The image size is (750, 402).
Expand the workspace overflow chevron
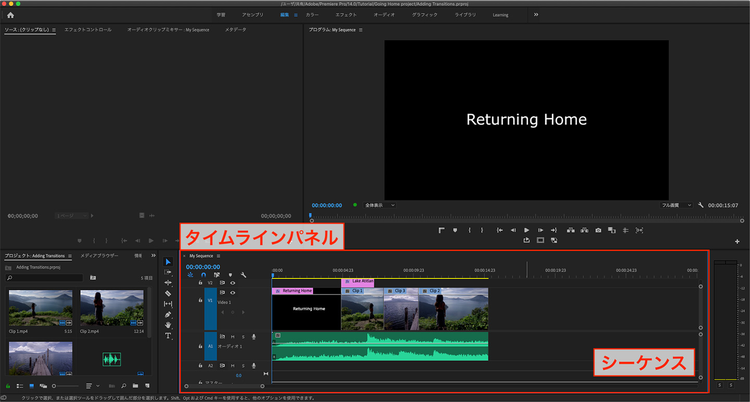535,16
